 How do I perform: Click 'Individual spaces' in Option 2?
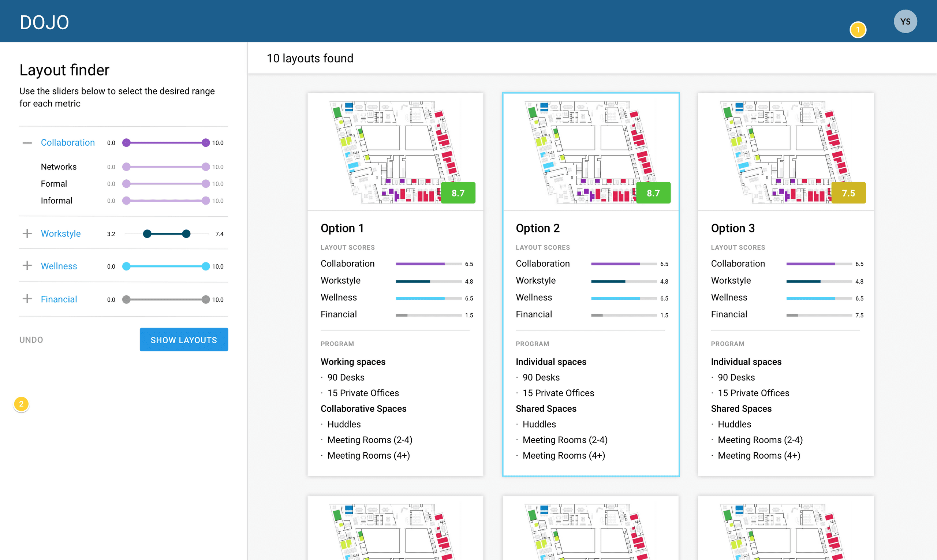(x=551, y=362)
